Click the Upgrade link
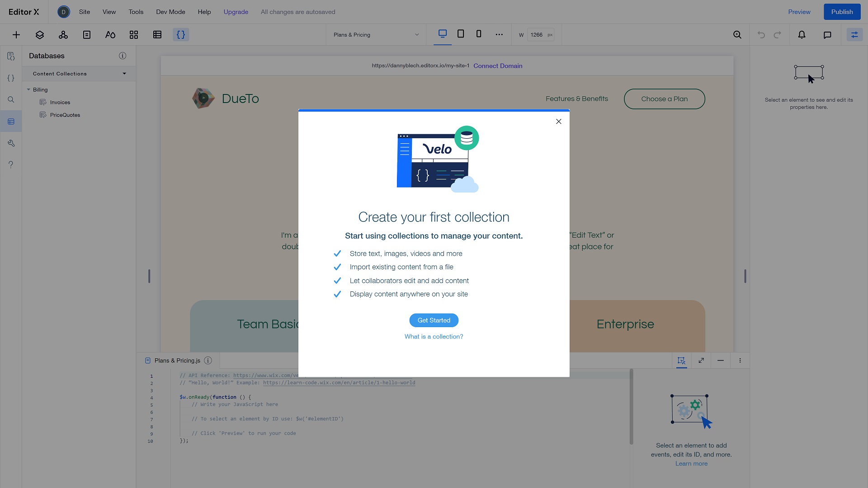The height and width of the screenshot is (488, 868). (x=236, y=12)
